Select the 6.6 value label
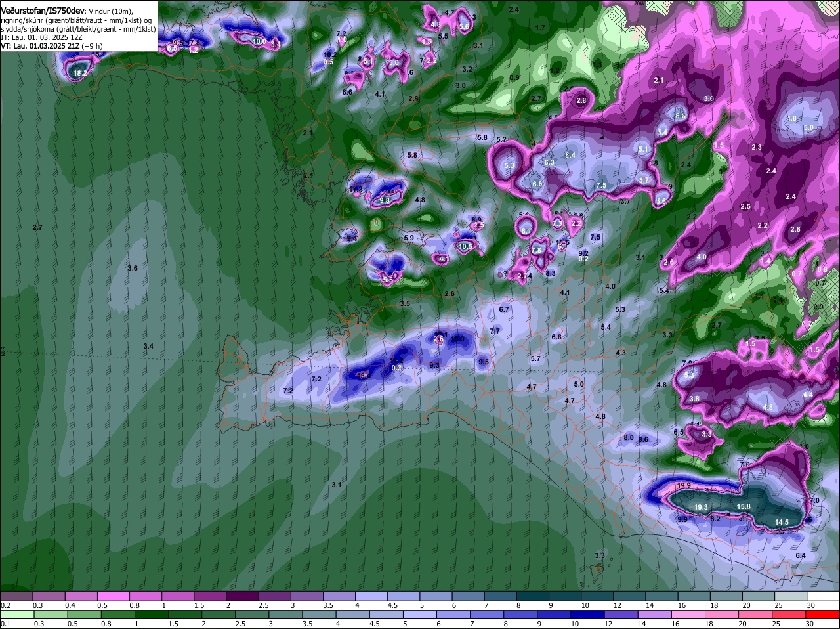Viewport: 840px width, 629px height. coord(347,92)
